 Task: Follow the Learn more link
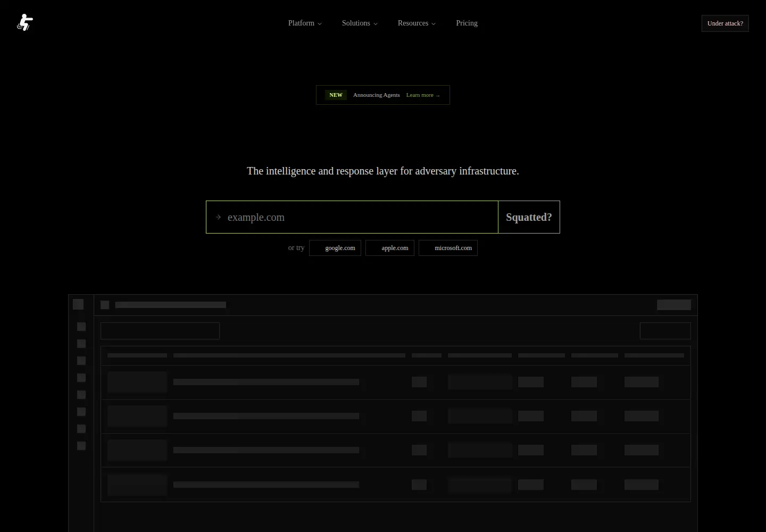(423, 95)
